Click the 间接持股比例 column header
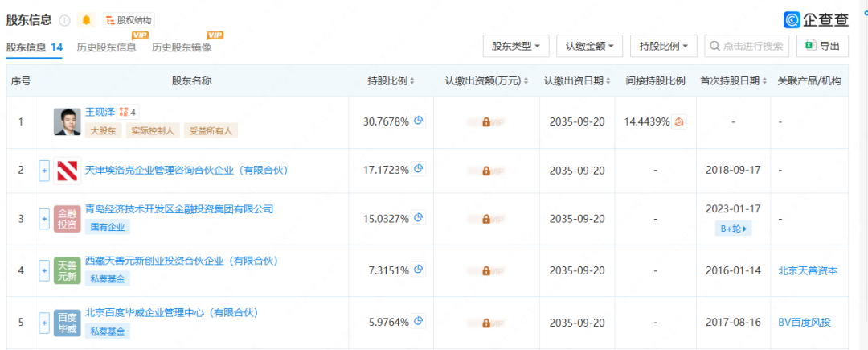Screen dimensions: 868x350 point(656,80)
